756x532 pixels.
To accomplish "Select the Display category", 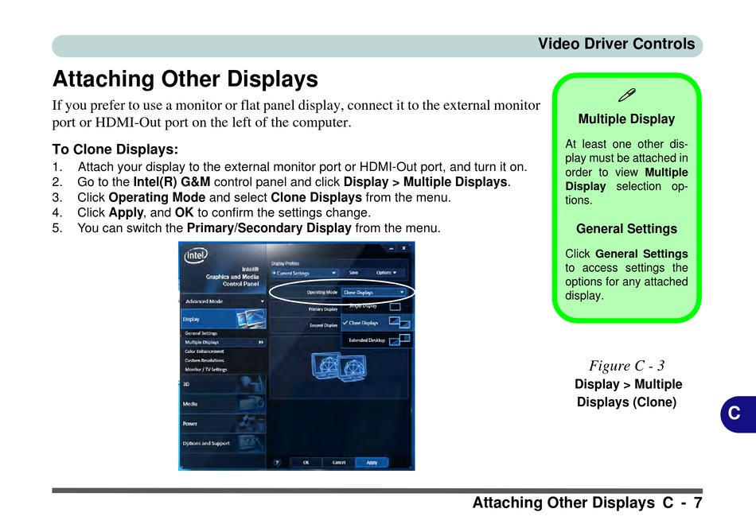I will pyautogui.click(x=224, y=319).
